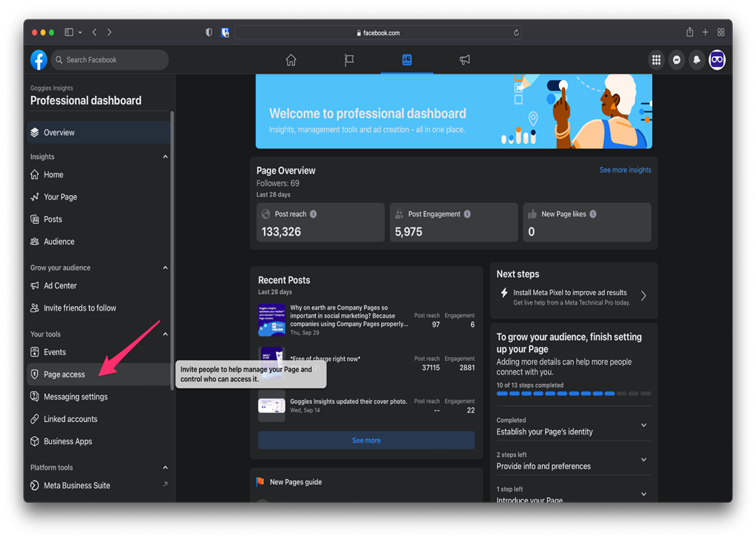
Task: Expand Provide info and preferences step
Action: (644, 461)
